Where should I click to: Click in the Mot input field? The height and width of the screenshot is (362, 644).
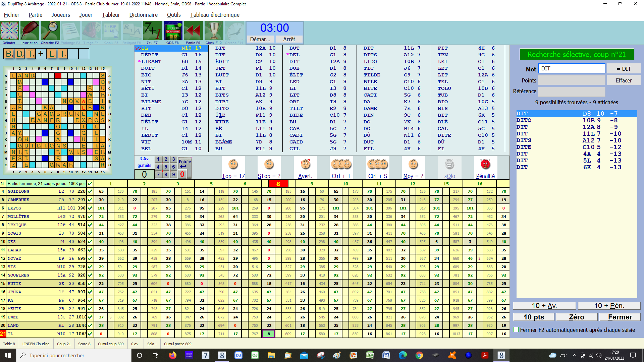571,69
